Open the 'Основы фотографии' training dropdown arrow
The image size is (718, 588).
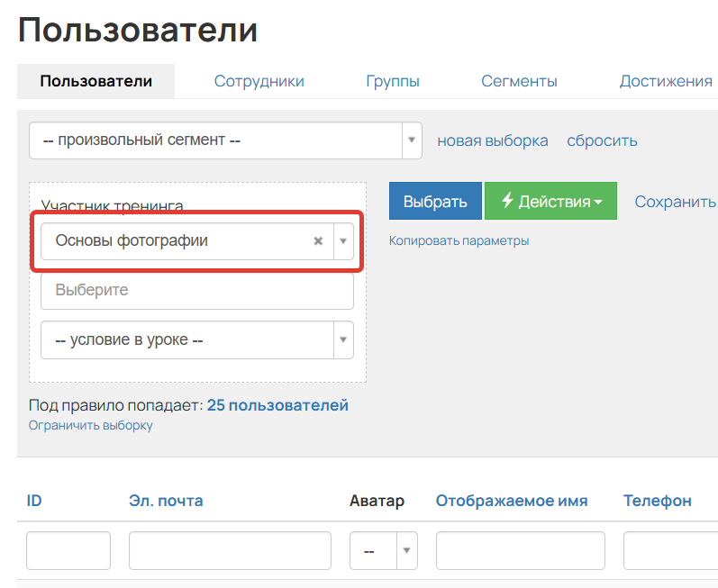point(343,240)
